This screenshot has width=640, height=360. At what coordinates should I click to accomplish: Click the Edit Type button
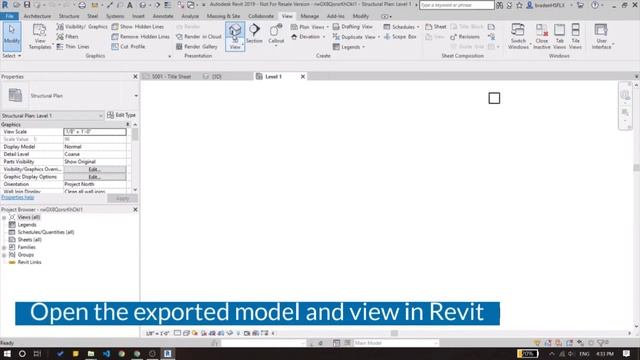click(x=121, y=115)
